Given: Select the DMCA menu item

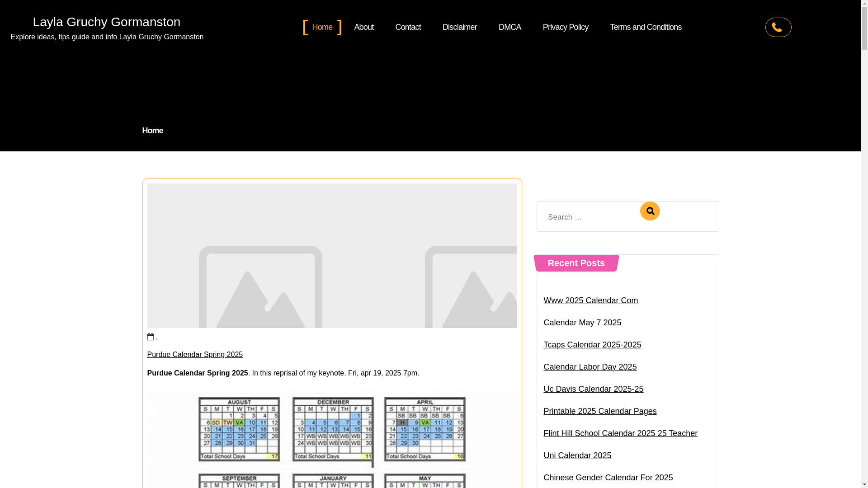Looking at the screenshot, I should 509,27.
